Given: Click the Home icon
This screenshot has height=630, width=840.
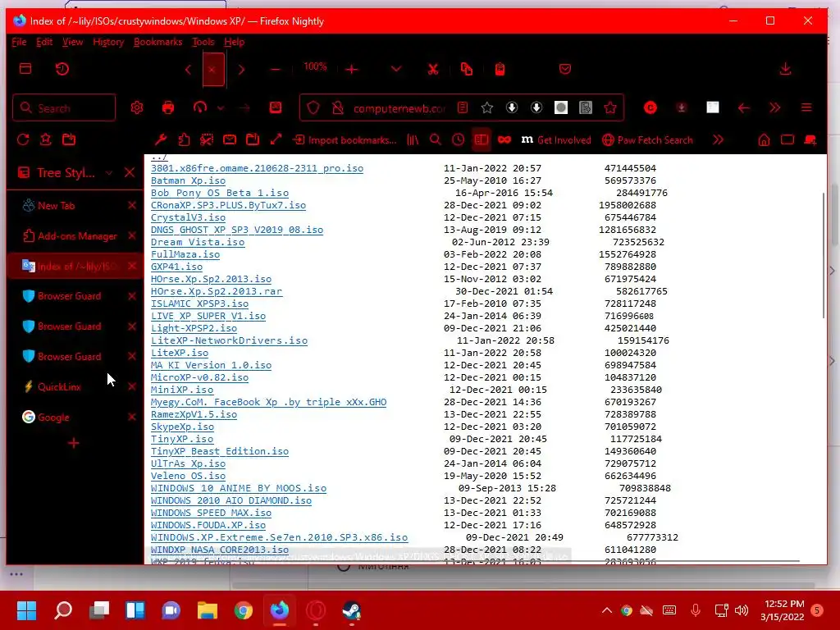Looking at the screenshot, I should 764,139.
